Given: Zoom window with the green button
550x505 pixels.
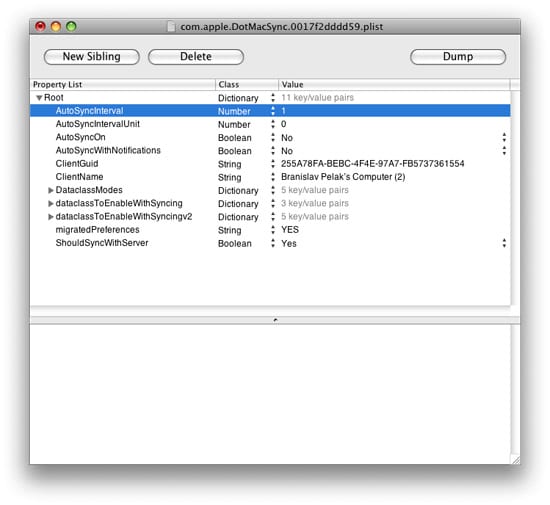Looking at the screenshot, I should click(71, 26).
